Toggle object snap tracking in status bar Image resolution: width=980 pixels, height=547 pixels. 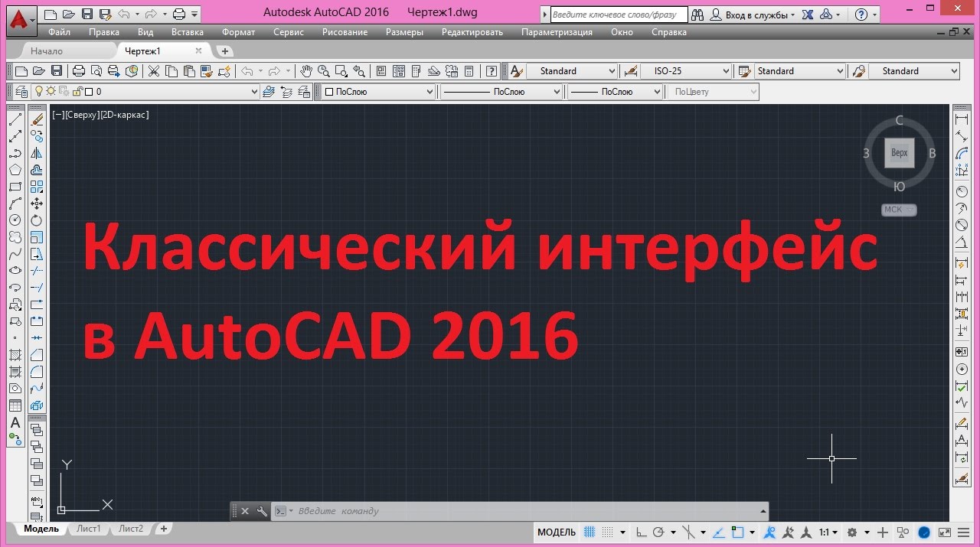click(x=719, y=532)
